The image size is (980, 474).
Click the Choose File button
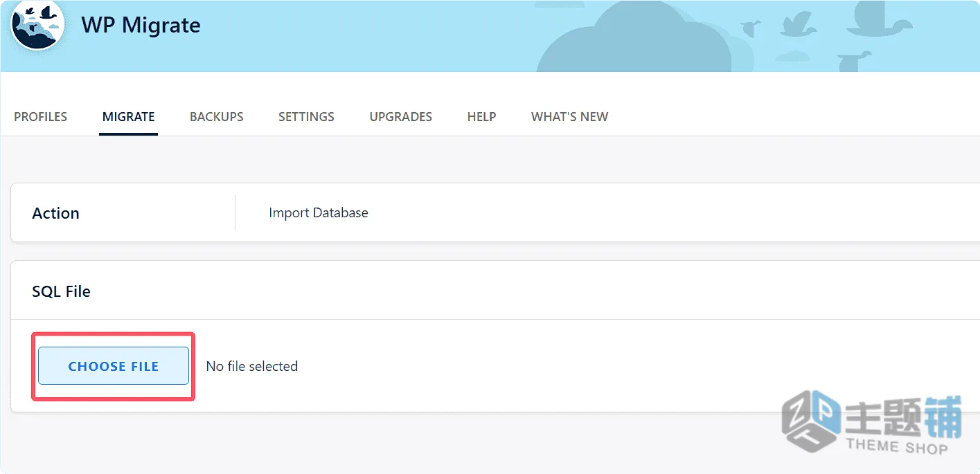click(x=114, y=366)
